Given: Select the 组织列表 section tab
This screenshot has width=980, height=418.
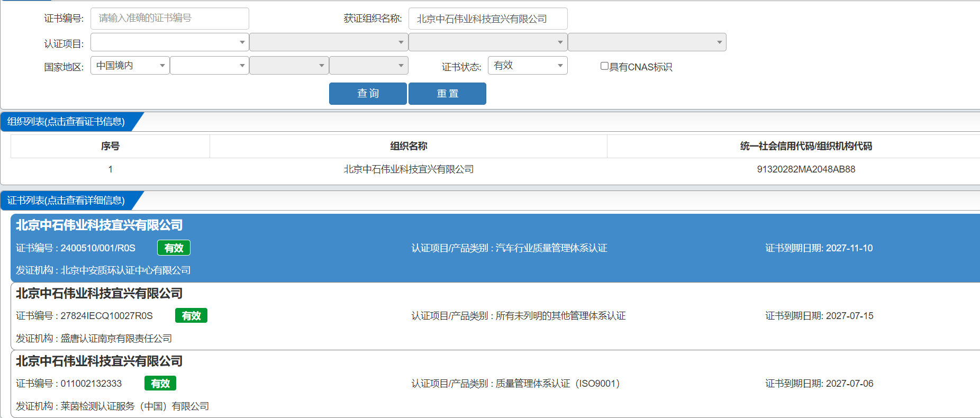Looking at the screenshot, I should click(66, 122).
